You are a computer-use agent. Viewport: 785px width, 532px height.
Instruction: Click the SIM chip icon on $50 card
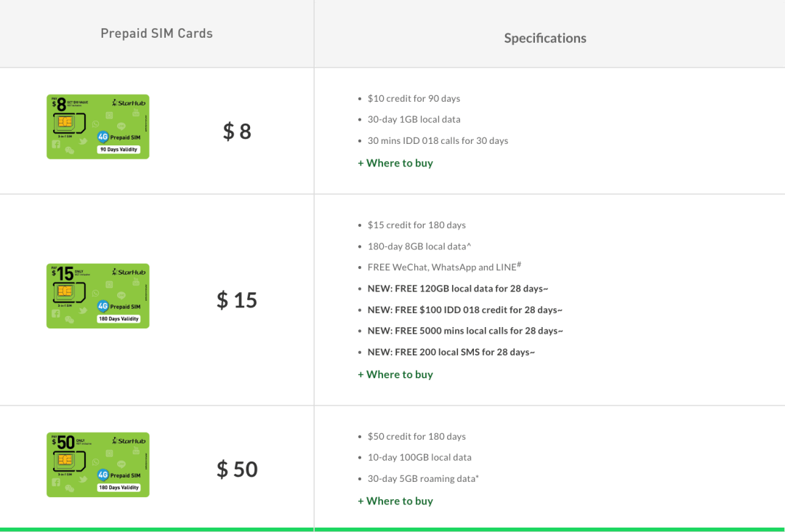pyautogui.click(x=65, y=460)
